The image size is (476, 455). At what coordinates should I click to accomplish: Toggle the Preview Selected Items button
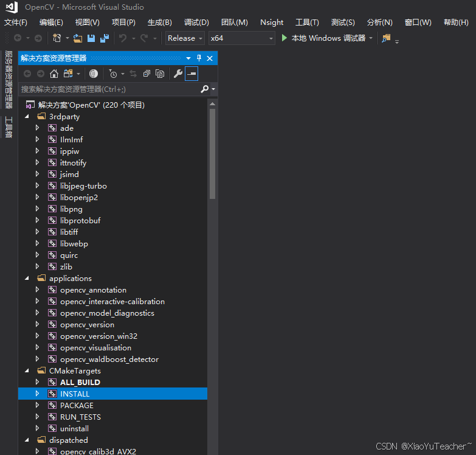tap(191, 74)
